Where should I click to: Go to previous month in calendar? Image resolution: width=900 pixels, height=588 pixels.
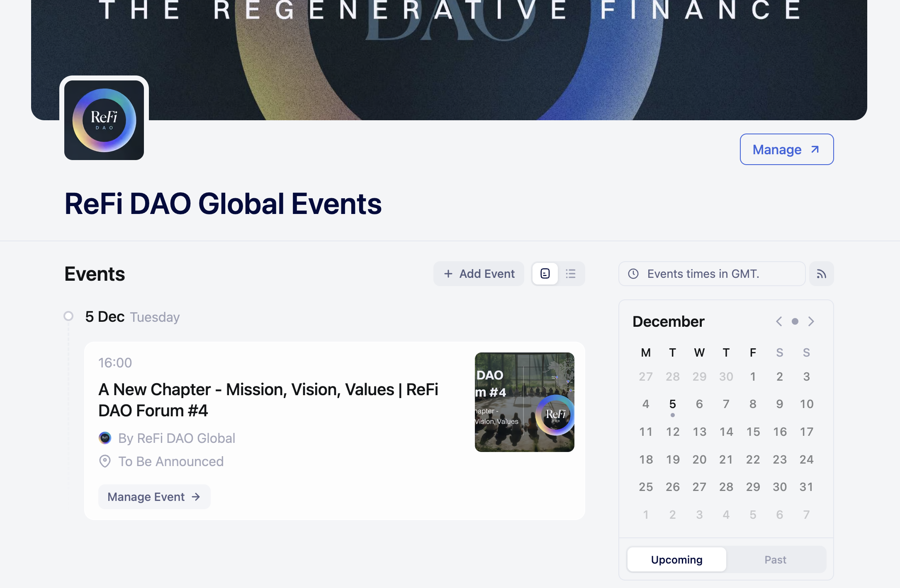tap(779, 321)
